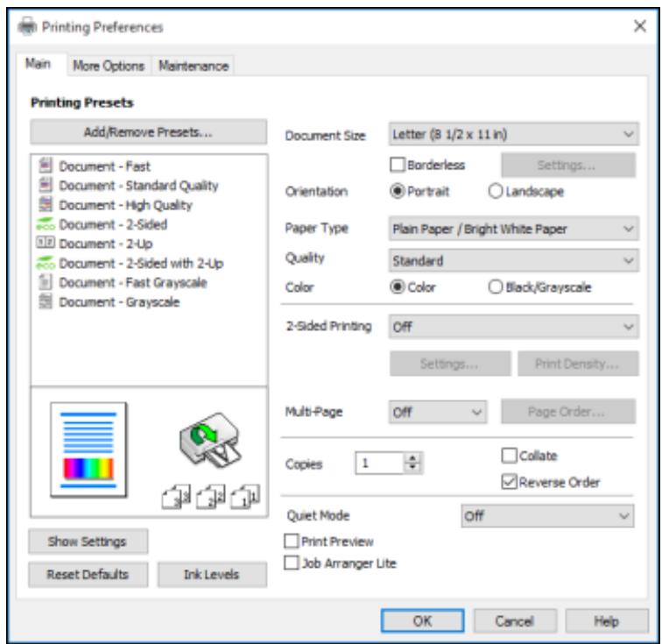Click the printer illustration in the preview pane
662x644 pixels.
pyautogui.click(x=210, y=440)
